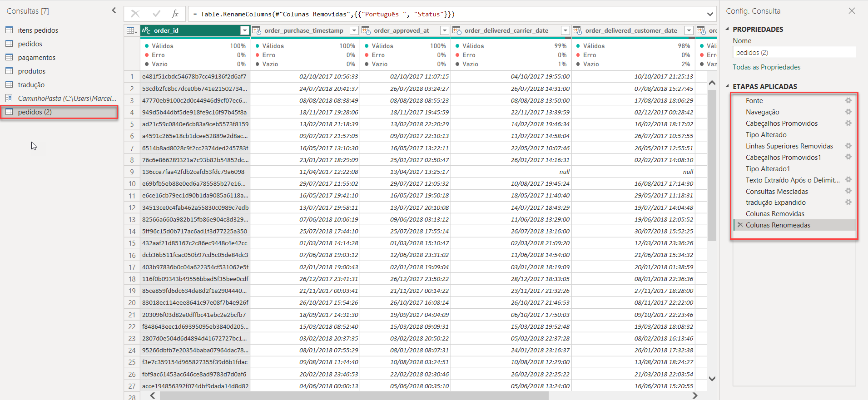Expand the formula bar chevron
The image size is (868, 400).
[709, 14]
